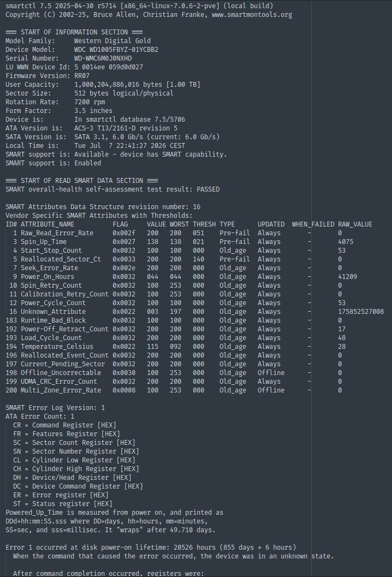
Task: Click the device model WDC WD1005FBYZ-01YCBB2
Action: coord(116,50)
